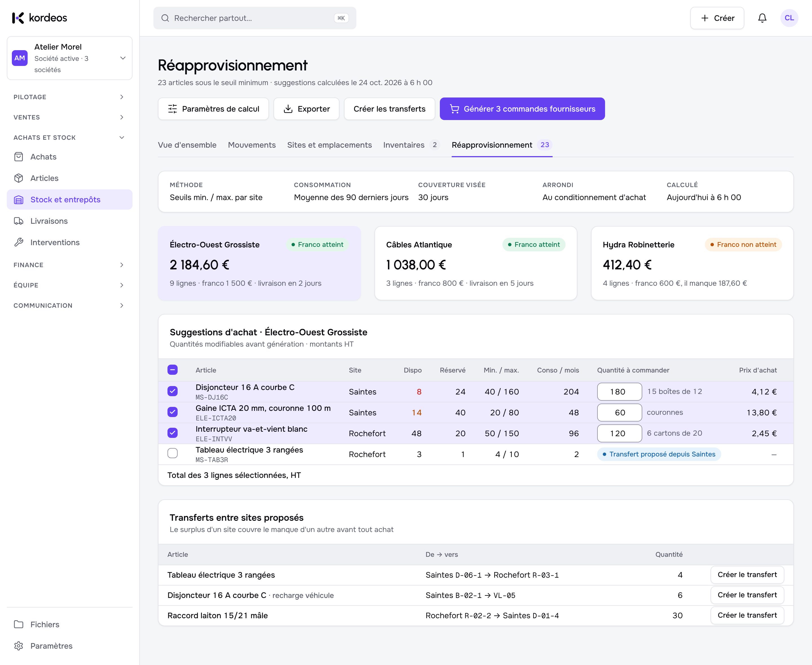
Task: Expand the Ventes section
Action: click(69, 117)
